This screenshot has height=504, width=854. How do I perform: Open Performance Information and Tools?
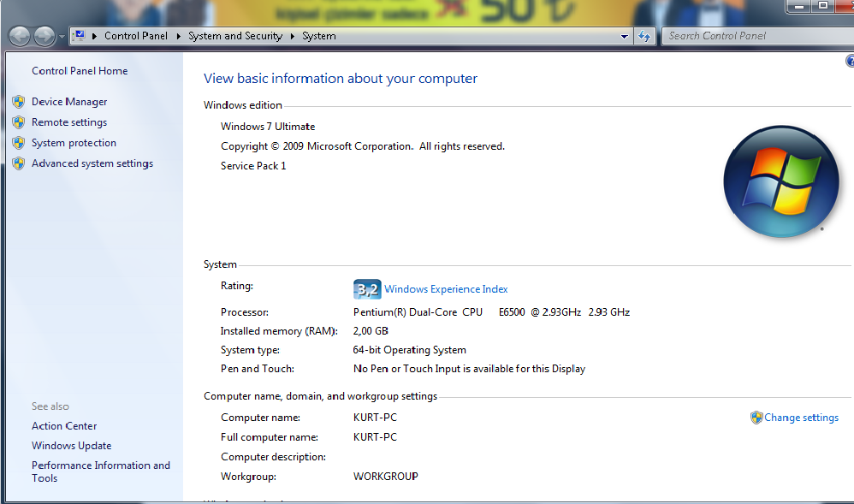tap(101, 471)
